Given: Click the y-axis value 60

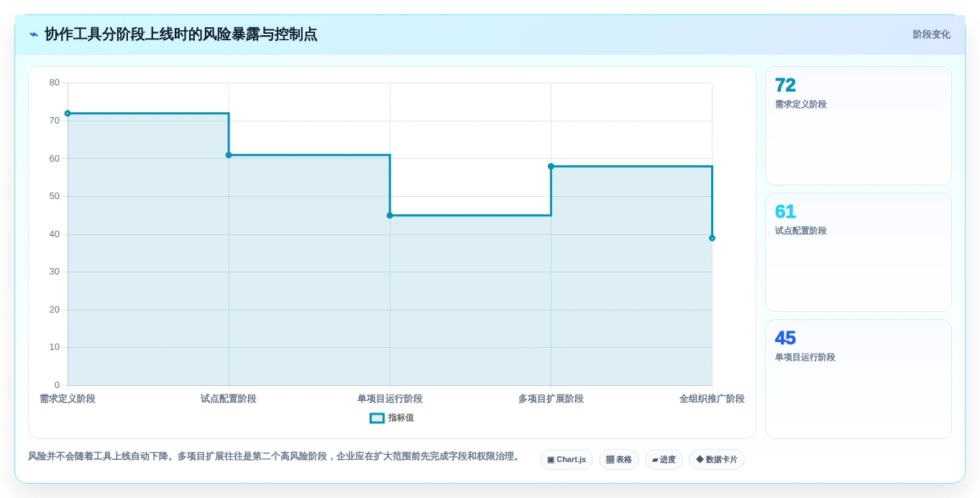Looking at the screenshot, I should pyautogui.click(x=55, y=159).
